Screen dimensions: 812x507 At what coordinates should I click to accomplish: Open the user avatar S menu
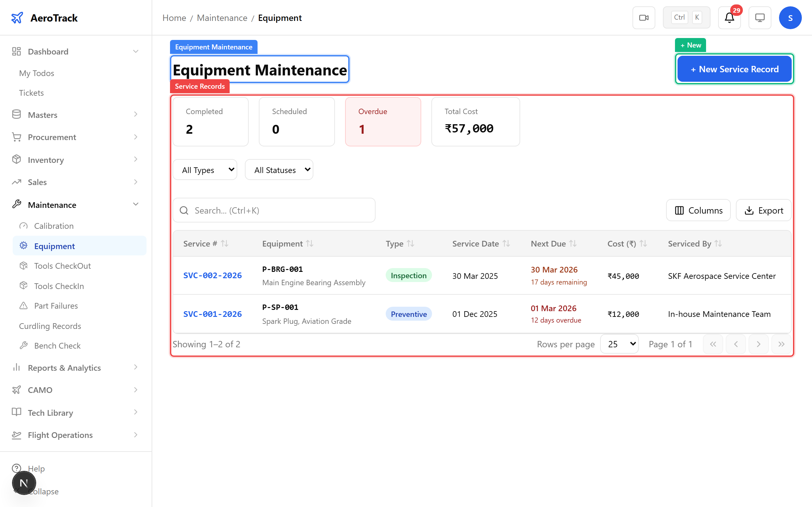790,18
